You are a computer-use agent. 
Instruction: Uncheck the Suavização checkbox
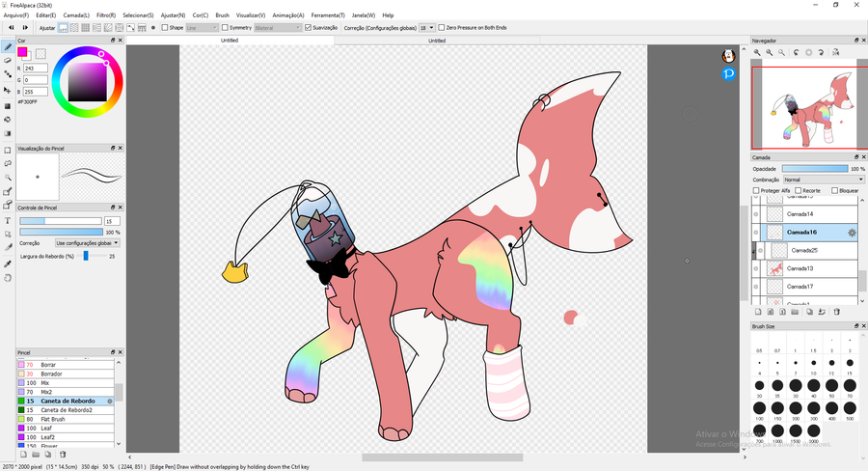[x=309, y=28]
